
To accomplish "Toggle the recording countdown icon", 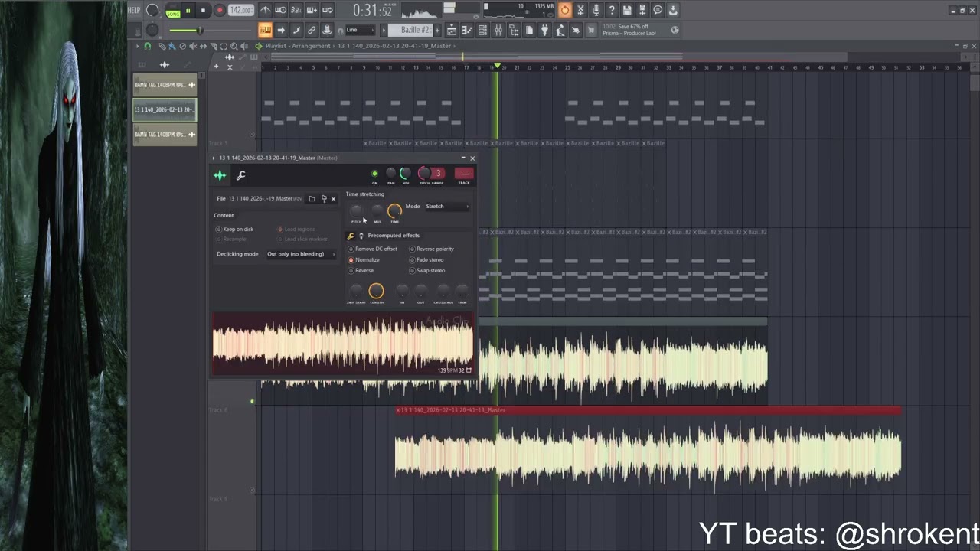I will [x=296, y=10].
